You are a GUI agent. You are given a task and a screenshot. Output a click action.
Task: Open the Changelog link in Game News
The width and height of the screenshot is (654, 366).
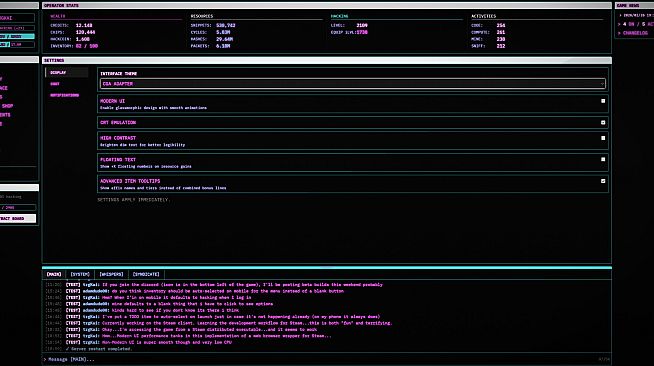[x=635, y=33]
